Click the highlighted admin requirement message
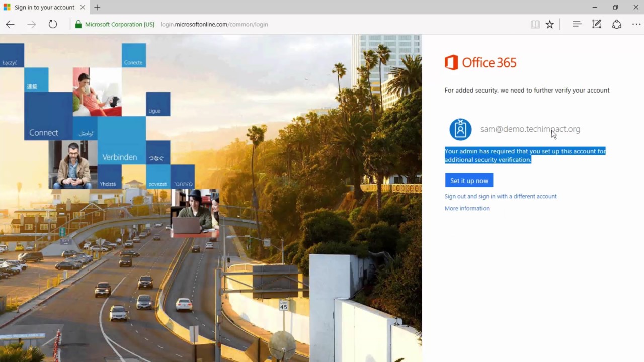This screenshot has width=644, height=362. pyautogui.click(x=525, y=155)
